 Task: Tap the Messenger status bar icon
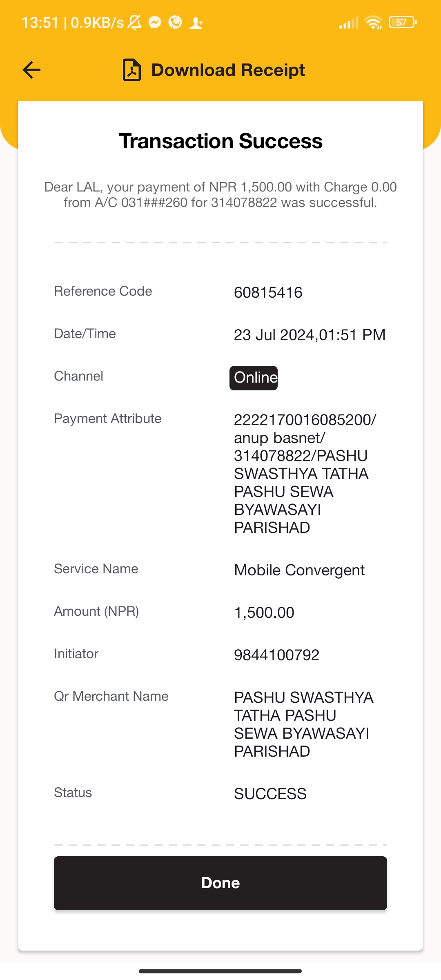pyautogui.click(x=155, y=22)
